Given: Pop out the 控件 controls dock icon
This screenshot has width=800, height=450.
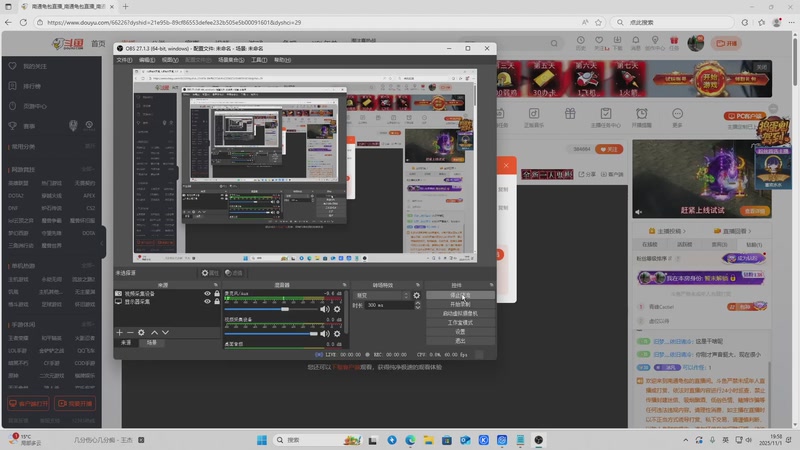Looking at the screenshot, I should 491,285.
